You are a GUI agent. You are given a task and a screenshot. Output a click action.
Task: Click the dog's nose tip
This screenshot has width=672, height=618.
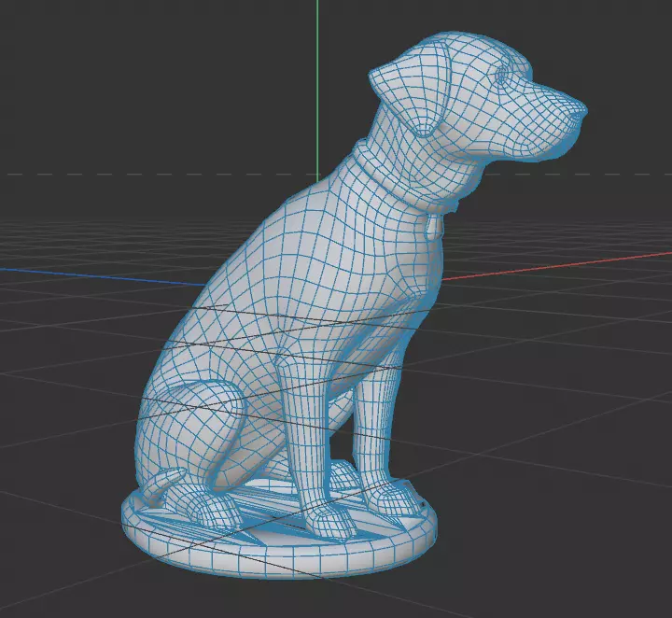[x=580, y=110]
